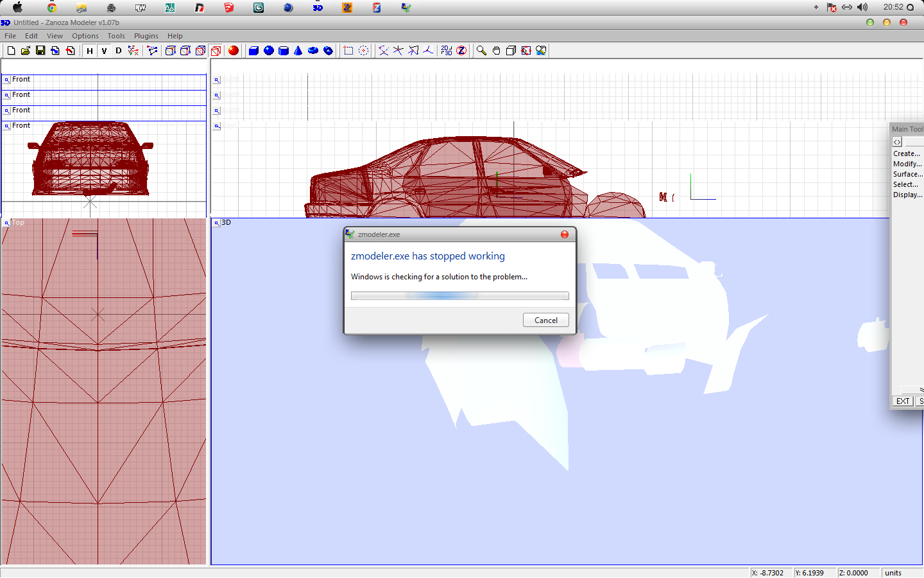Open the Help menu
Image resolution: width=924 pixels, height=578 pixels.
coord(175,36)
